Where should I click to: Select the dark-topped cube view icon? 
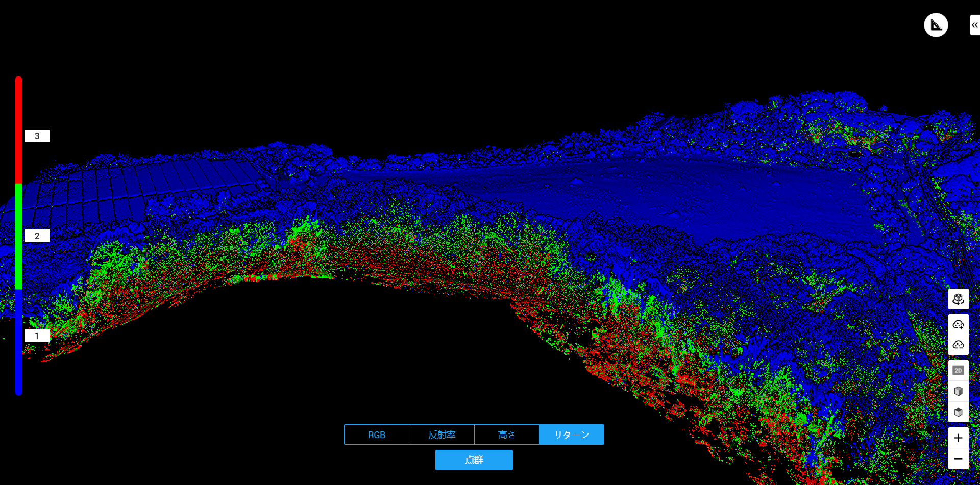pyautogui.click(x=958, y=412)
